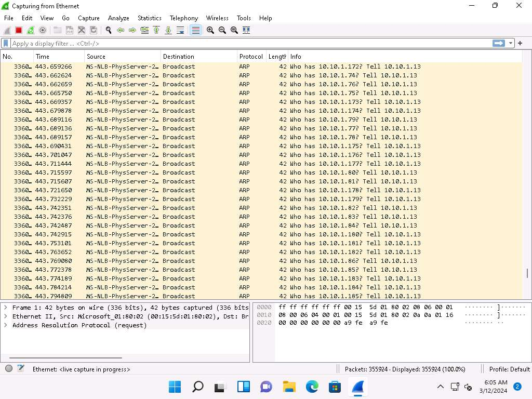The height and width of the screenshot is (399, 532).
Task: Jump to the first packet
Action: pos(156,30)
